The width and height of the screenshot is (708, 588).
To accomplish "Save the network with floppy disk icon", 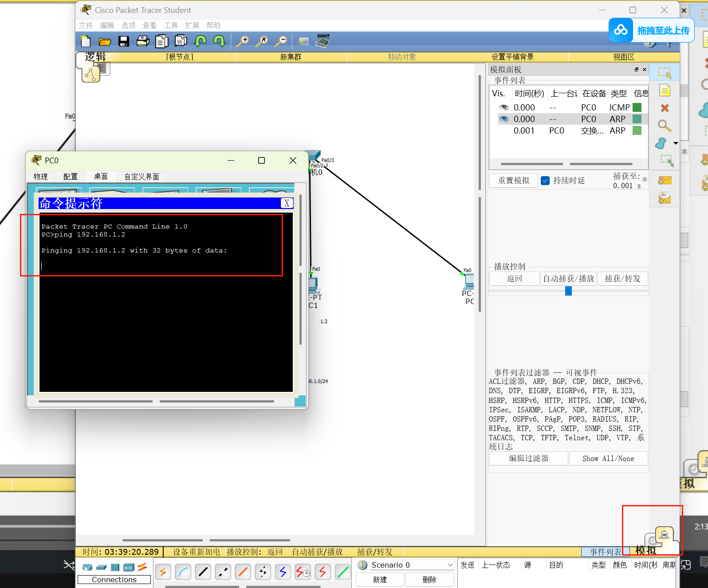I will (x=124, y=41).
